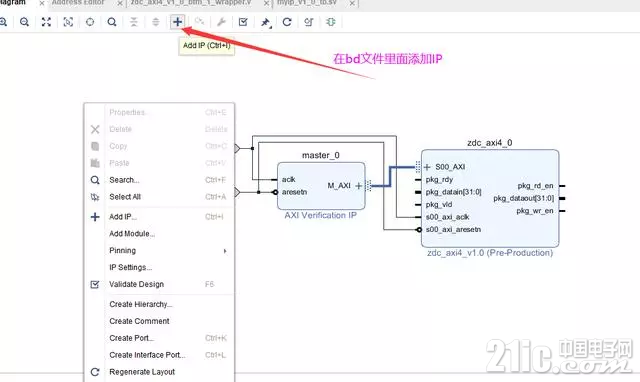Click the green debug bug toolbar icon

(x=331, y=22)
